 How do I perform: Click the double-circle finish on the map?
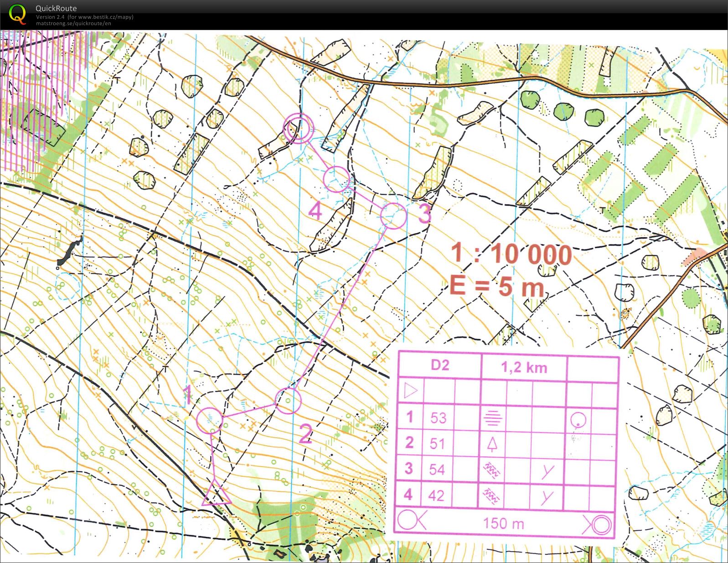point(299,128)
